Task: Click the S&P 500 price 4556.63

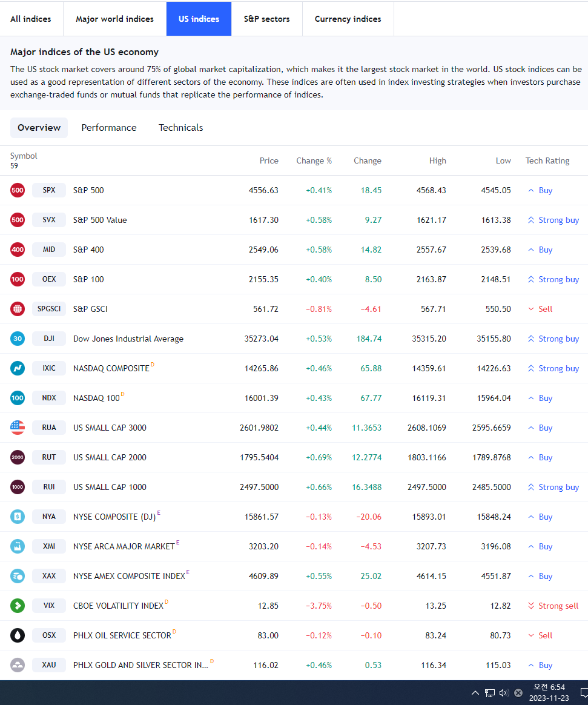Action: click(263, 190)
